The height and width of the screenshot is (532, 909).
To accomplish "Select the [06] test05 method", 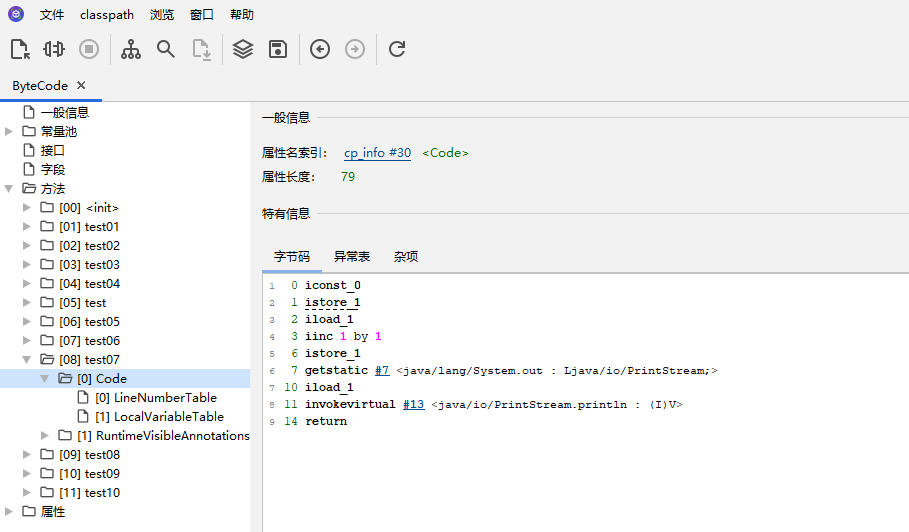I will click(89, 322).
